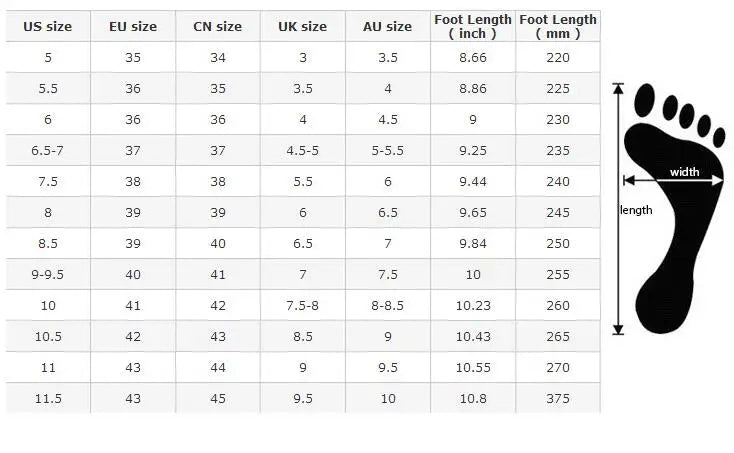Viewport: 734px width, 453px height.
Task: Select the 'length' label beside the foot
Action: coord(636,210)
